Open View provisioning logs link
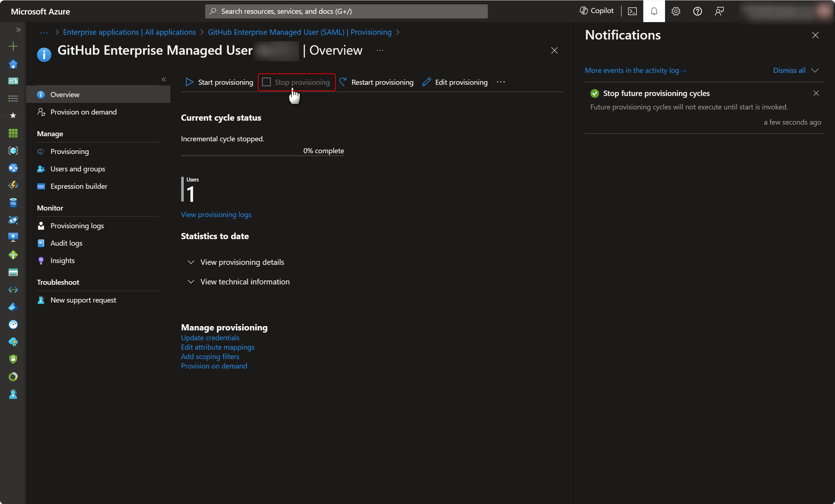This screenshot has height=504, width=835. (x=216, y=214)
